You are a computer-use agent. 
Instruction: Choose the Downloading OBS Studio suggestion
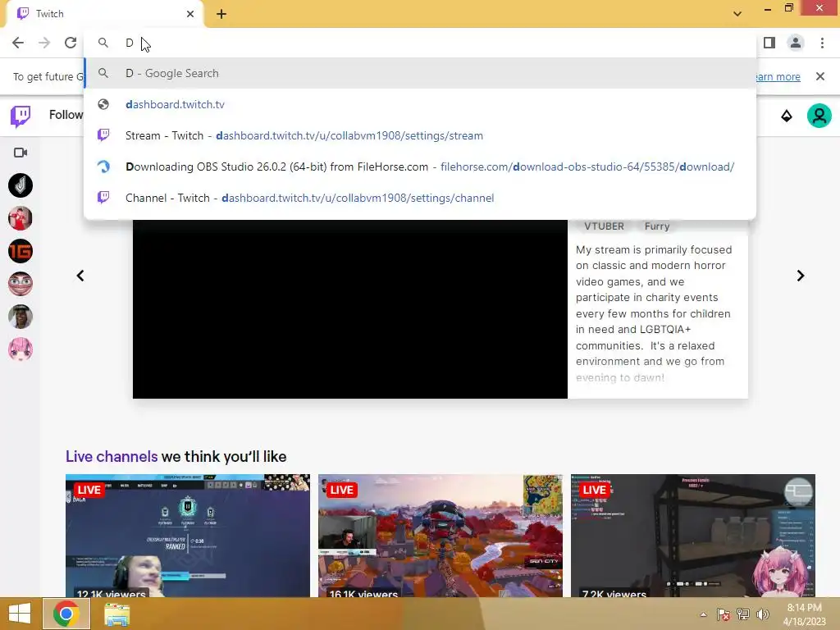click(x=421, y=167)
